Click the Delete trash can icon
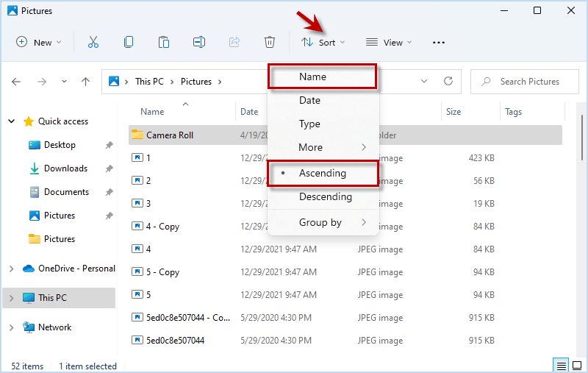This screenshot has height=373, width=588. pos(269,42)
